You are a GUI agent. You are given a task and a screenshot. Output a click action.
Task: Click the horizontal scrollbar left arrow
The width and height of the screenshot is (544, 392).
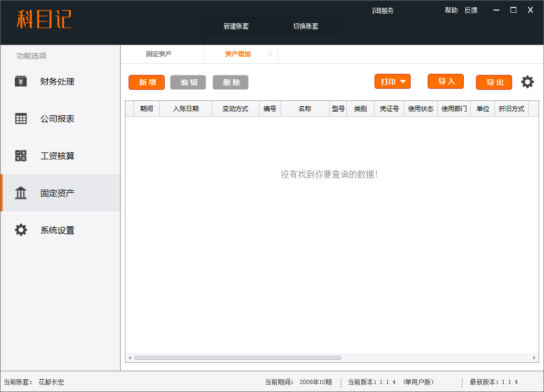pyautogui.click(x=130, y=357)
